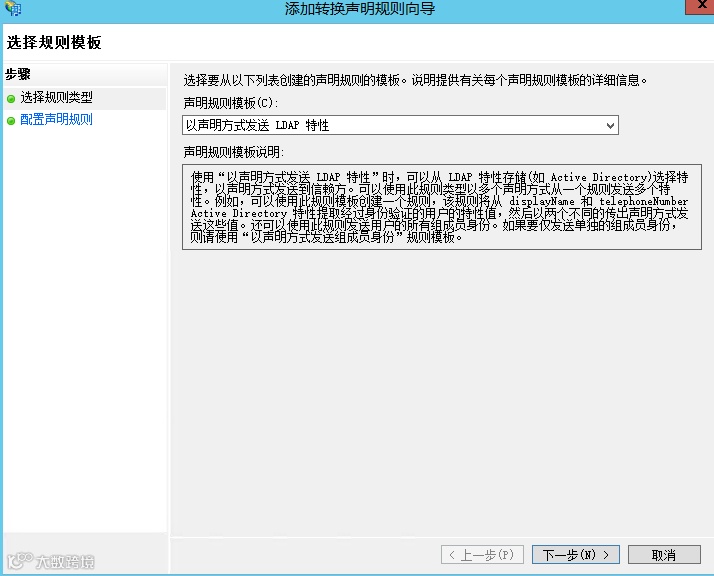Click the 下一步(N) button
714x576 pixels.
(x=576, y=555)
